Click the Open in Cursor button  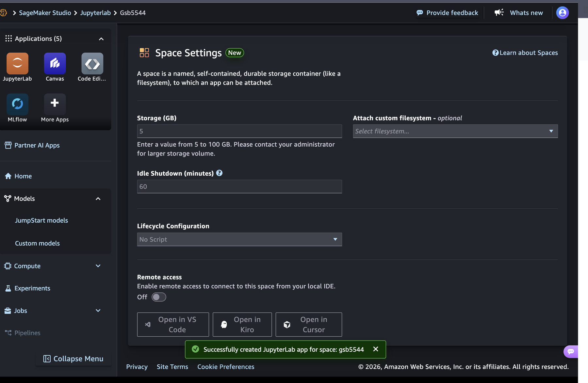[x=309, y=325]
